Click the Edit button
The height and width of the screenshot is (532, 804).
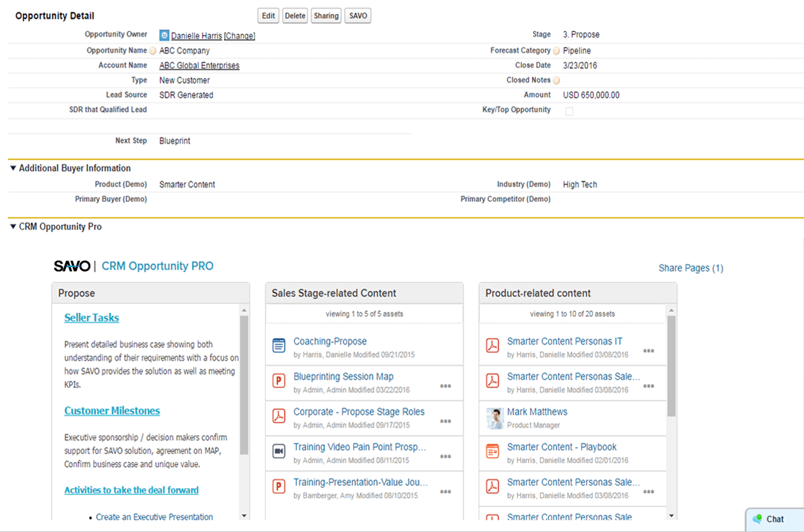pos(268,16)
